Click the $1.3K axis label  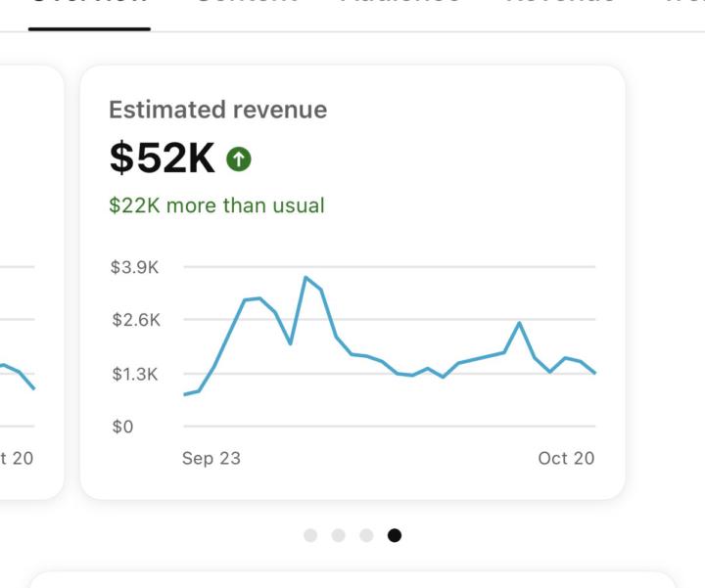(135, 374)
